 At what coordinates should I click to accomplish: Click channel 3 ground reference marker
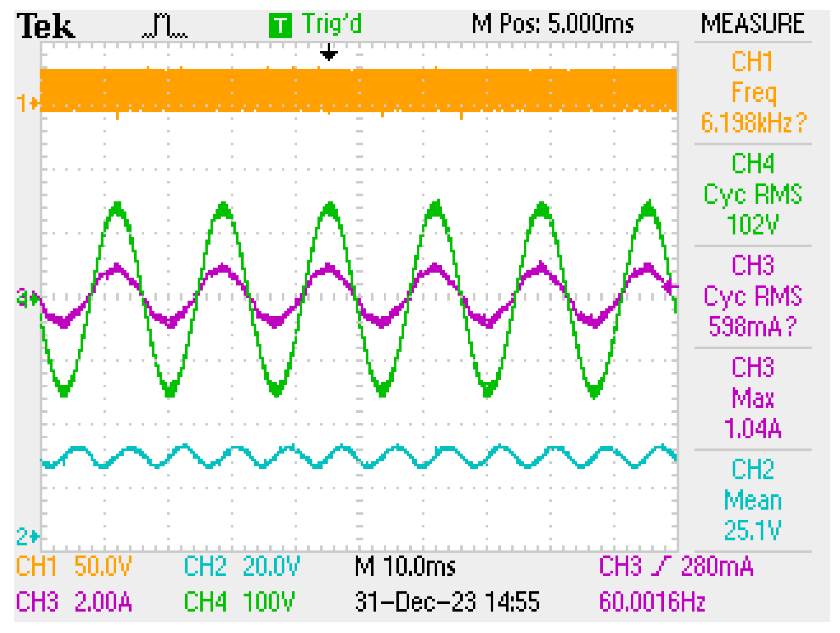tap(27, 298)
